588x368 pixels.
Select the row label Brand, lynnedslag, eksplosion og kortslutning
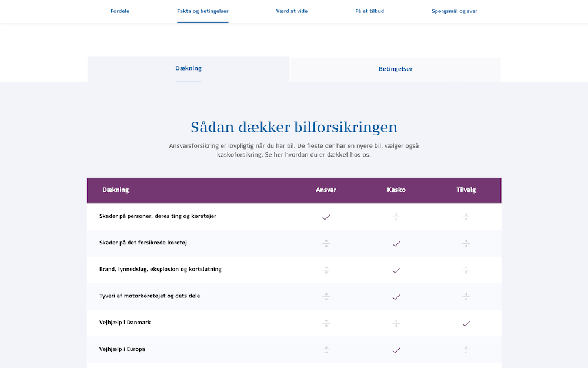point(161,269)
